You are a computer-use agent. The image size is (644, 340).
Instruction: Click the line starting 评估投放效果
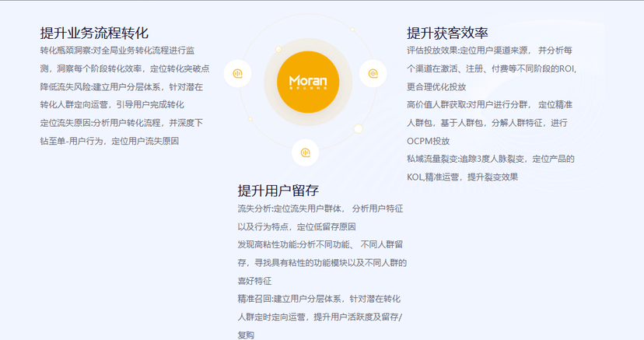pos(489,51)
